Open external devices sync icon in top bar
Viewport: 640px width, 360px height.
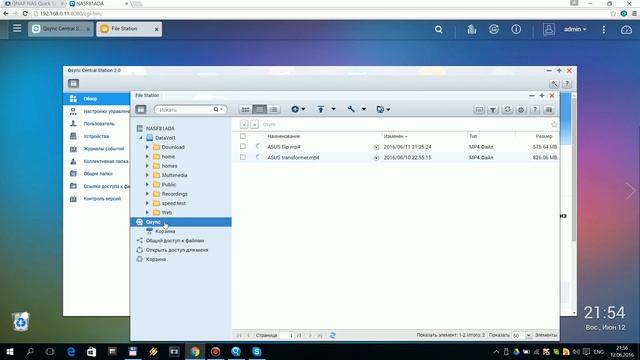[494, 29]
